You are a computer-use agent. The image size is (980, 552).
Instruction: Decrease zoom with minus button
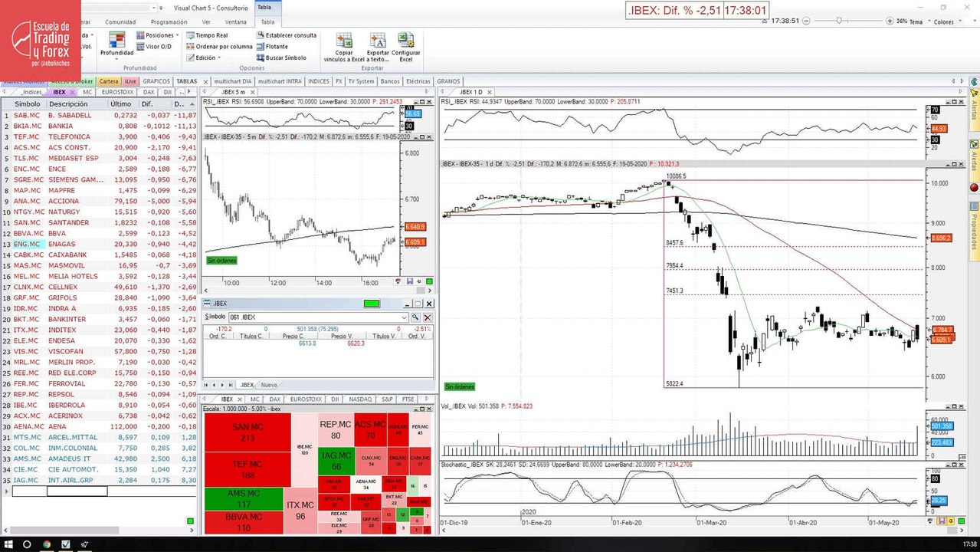(805, 21)
